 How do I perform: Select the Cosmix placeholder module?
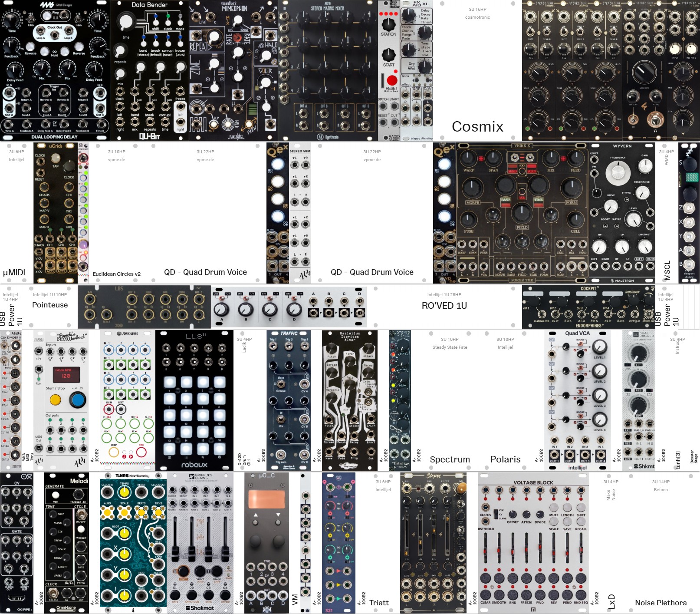(477, 70)
